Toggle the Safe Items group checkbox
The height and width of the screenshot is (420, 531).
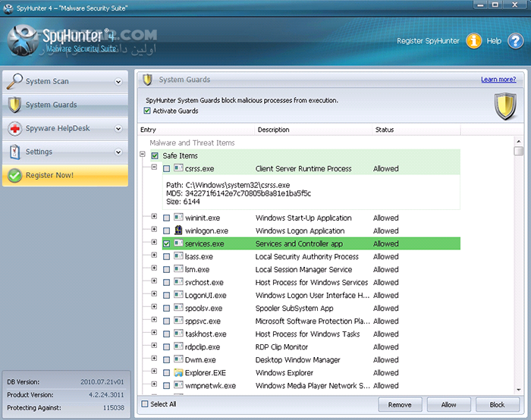(155, 155)
